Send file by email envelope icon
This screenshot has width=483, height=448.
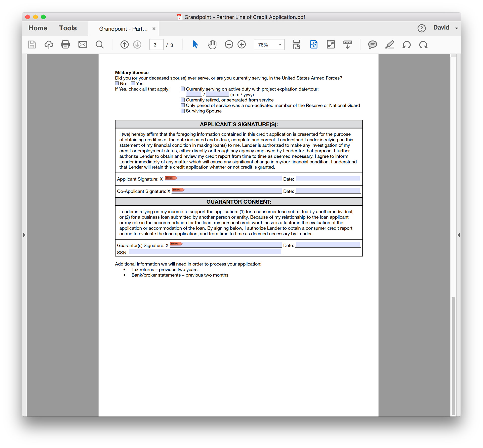click(83, 44)
